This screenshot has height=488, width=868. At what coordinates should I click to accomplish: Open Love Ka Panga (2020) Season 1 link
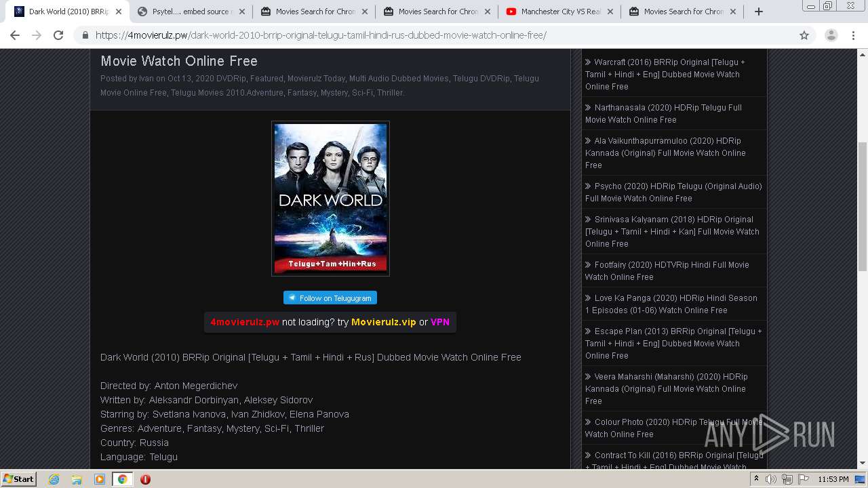(671, 304)
